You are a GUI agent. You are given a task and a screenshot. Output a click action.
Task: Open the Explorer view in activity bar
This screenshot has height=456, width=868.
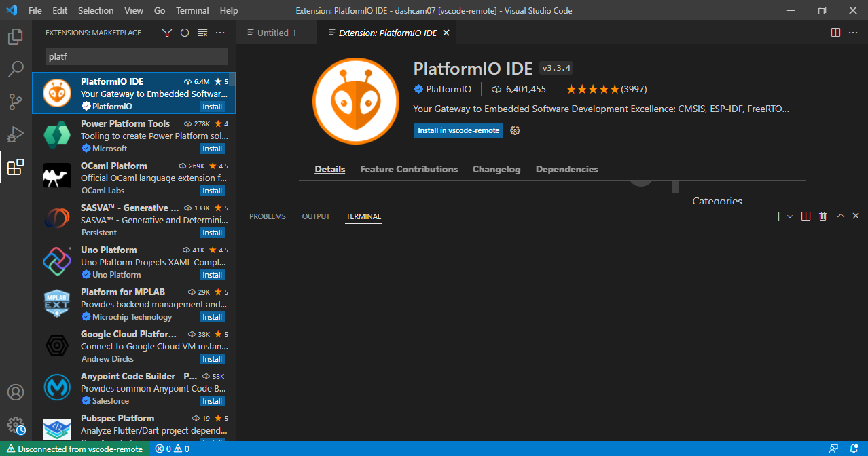coord(16,37)
